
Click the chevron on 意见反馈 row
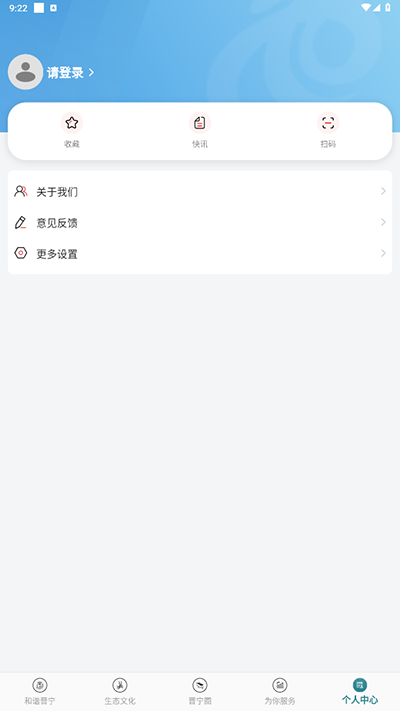[x=383, y=222]
